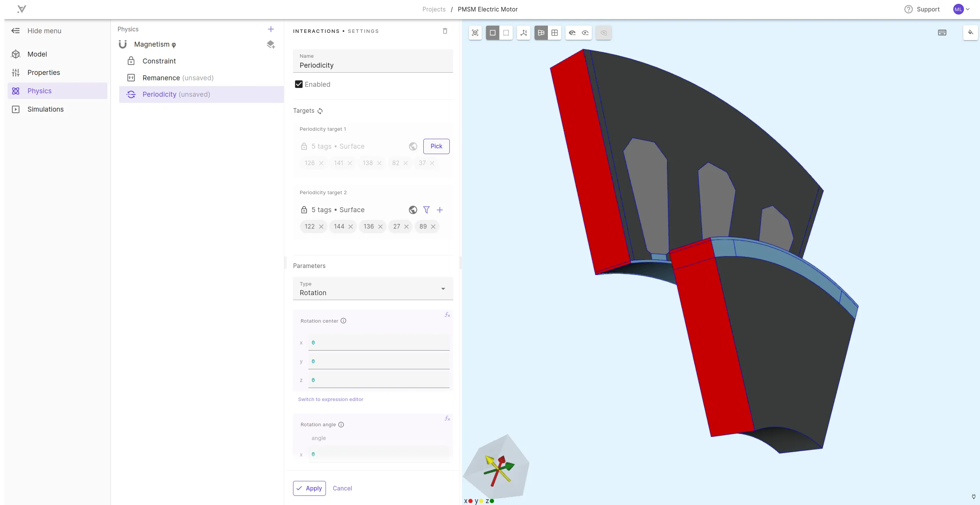Add a new physics with the plus icon
The width and height of the screenshot is (980, 505).
tap(271, 29)
